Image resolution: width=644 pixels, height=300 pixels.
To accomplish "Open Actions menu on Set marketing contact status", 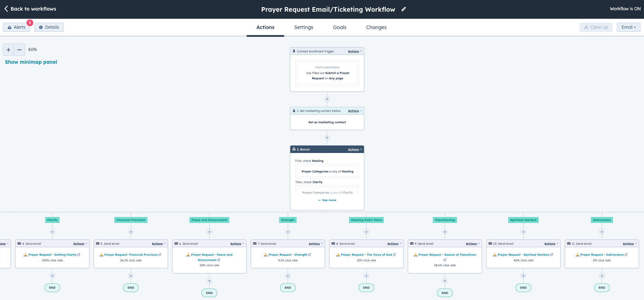I will [355, 111].
